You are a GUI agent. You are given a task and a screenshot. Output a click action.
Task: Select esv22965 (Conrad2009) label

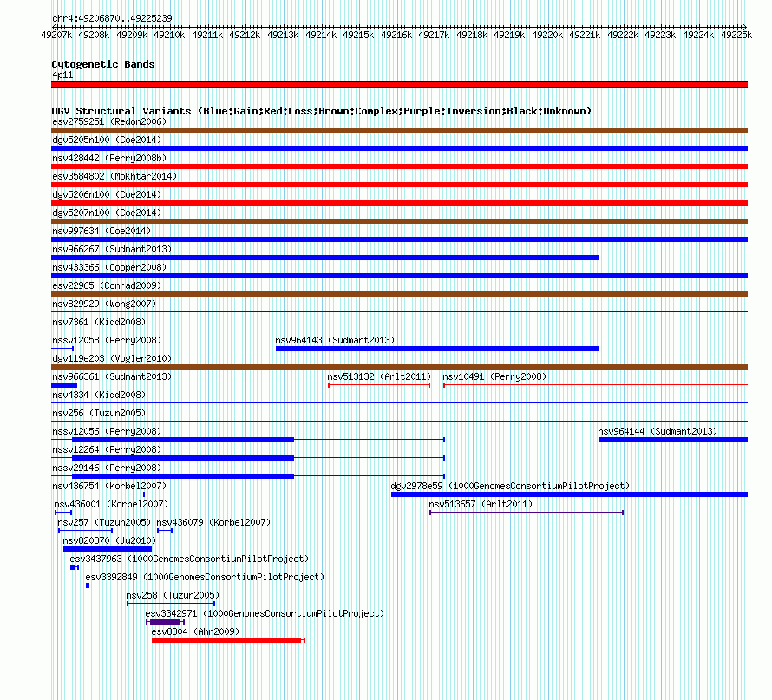click(x=107, y=285)
